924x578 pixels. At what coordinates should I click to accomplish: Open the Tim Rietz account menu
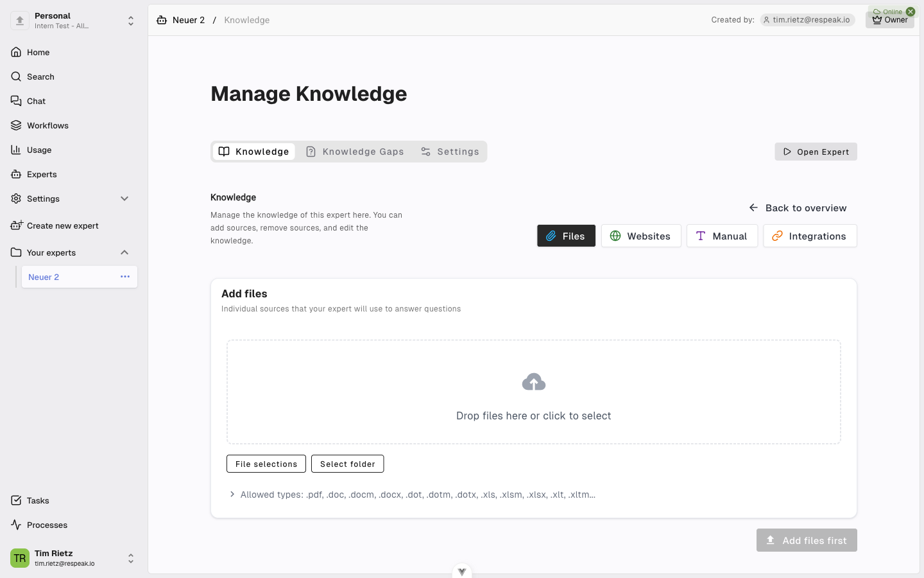pyautogui.click(x=74, y=558)
